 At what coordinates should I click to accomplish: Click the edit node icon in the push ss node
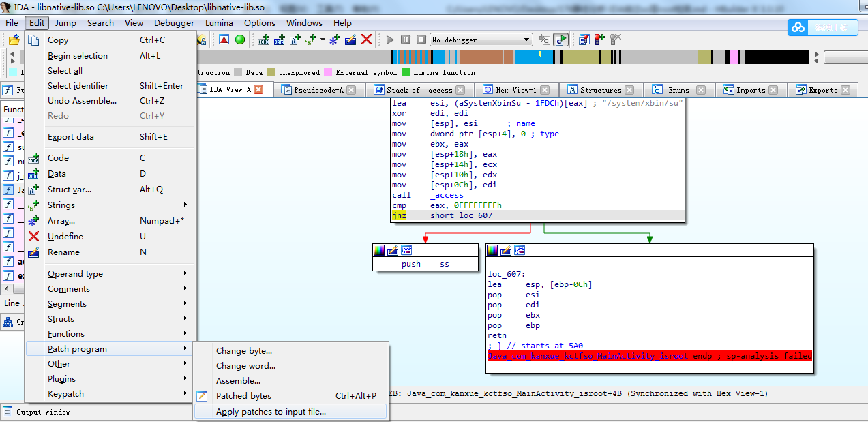click(x=393, y=250)
